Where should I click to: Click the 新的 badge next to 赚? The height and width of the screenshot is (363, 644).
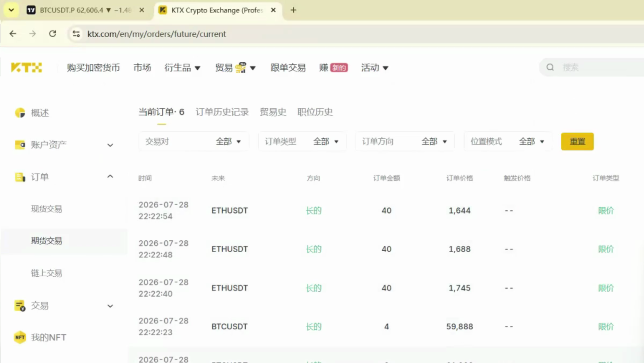click(339, 68)
